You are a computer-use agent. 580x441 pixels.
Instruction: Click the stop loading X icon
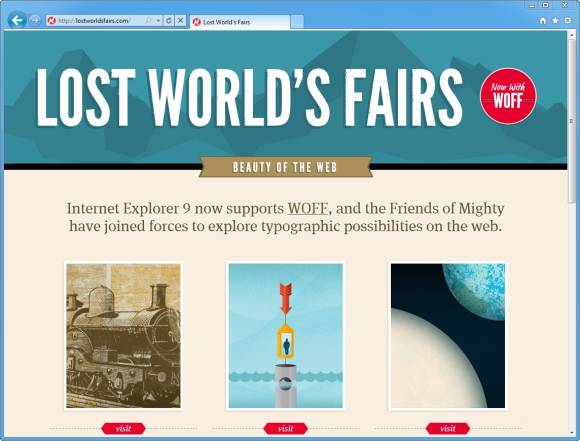(180, 20)
